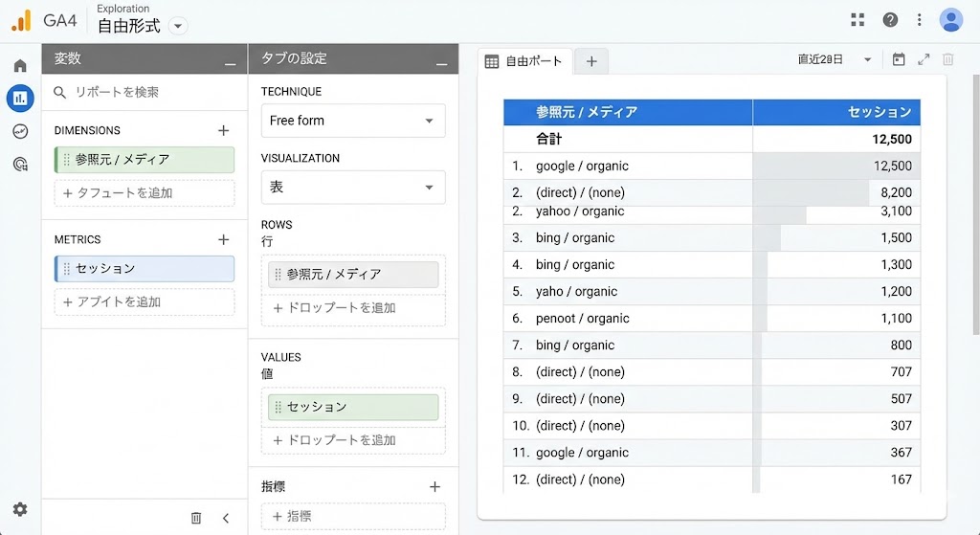Click ドロップートを追加 under ROWS
The image size is (980, 535).
(353, 308)
